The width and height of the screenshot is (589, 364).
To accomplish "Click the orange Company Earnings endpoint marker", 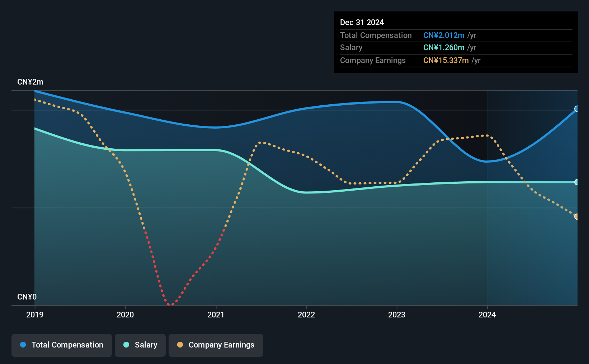I will tap(577, 217).
